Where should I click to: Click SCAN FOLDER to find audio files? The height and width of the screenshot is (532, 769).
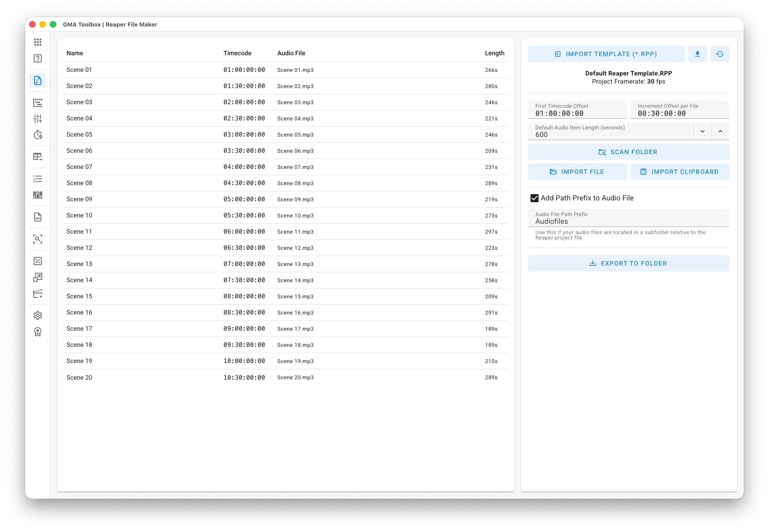point(628,152)
